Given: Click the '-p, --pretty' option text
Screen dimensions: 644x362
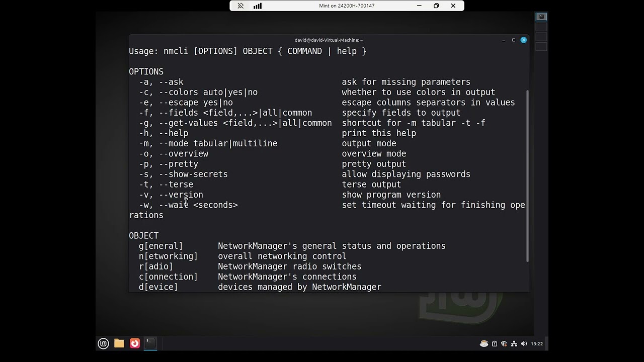Looking at the screenshot, I should click(169, 164).
